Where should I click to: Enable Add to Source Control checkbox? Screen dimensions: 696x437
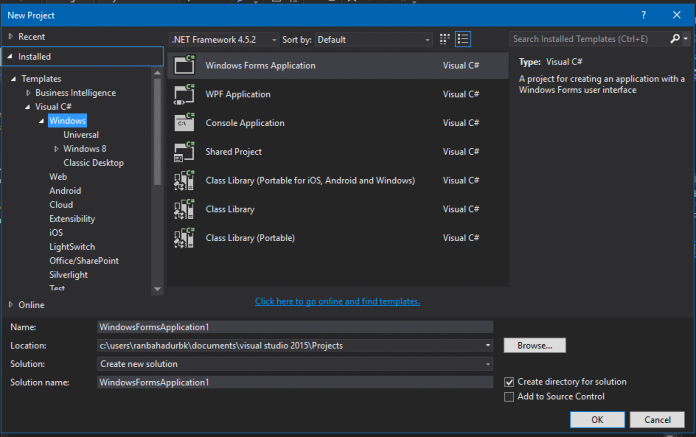point(509,397)
